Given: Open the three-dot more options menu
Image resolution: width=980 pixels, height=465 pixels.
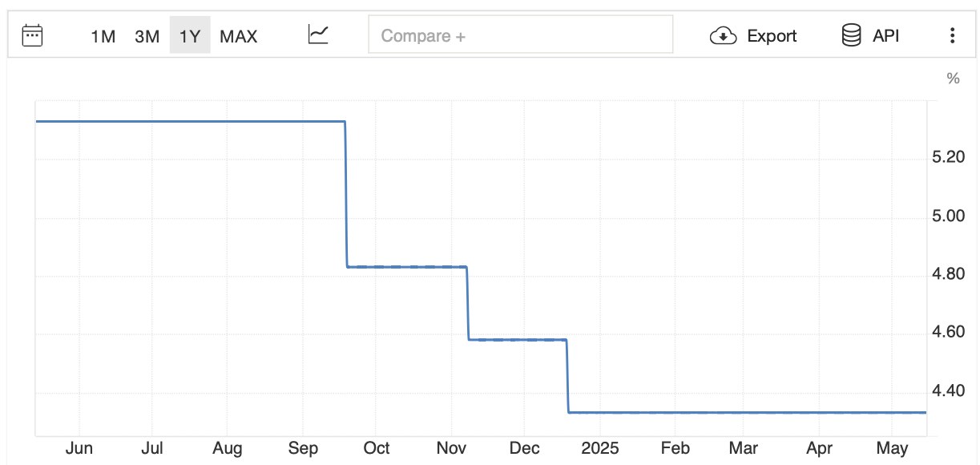Looking at the screenshot, I should tap(952, 35).
